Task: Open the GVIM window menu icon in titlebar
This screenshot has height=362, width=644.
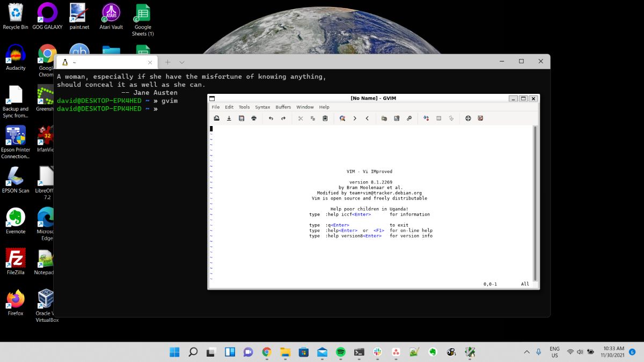Action: tap(212, 99)
